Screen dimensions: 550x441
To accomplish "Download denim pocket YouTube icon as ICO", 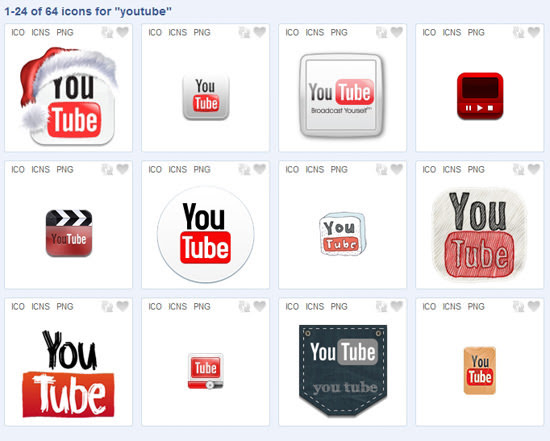I will pos(292,307).
